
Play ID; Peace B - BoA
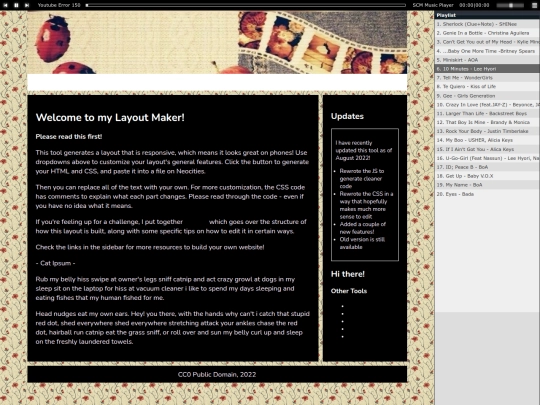pos(487,167)
